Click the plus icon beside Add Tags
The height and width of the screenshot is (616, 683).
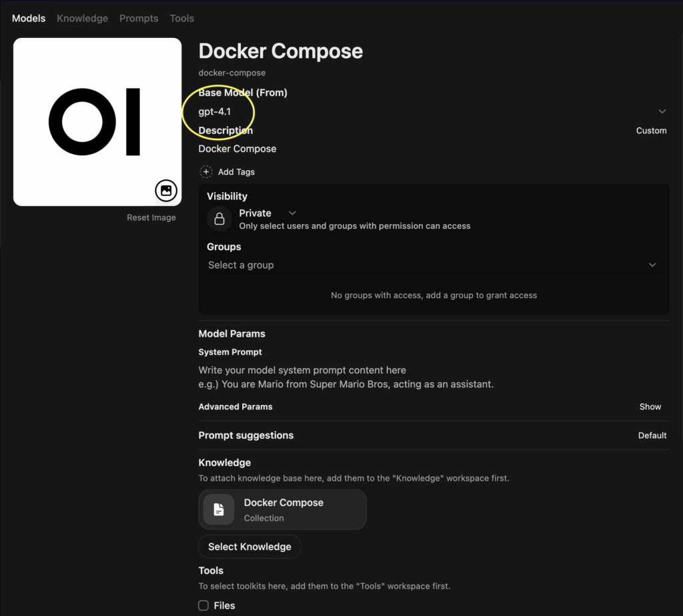coord(206,171)
